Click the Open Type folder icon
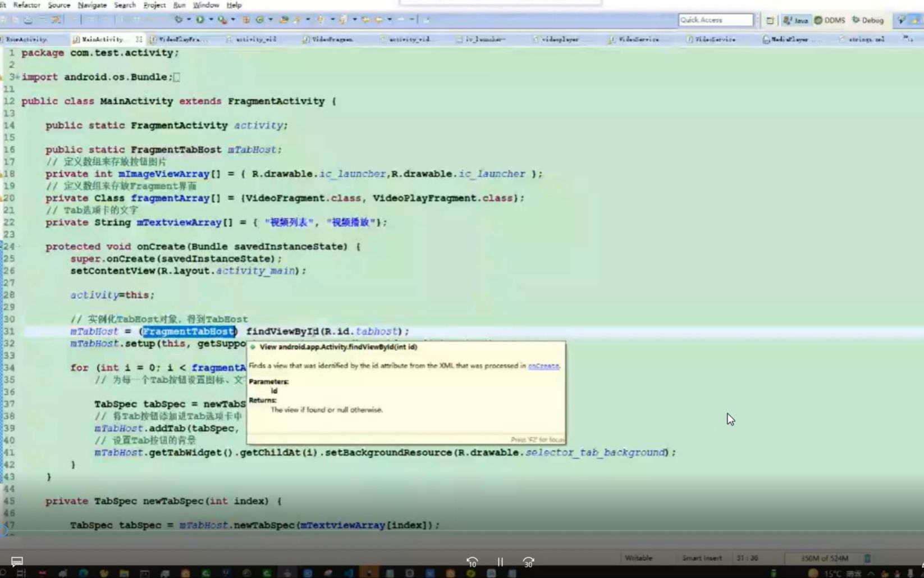Viewport: 924px width, 578px height. pos(283,20)
